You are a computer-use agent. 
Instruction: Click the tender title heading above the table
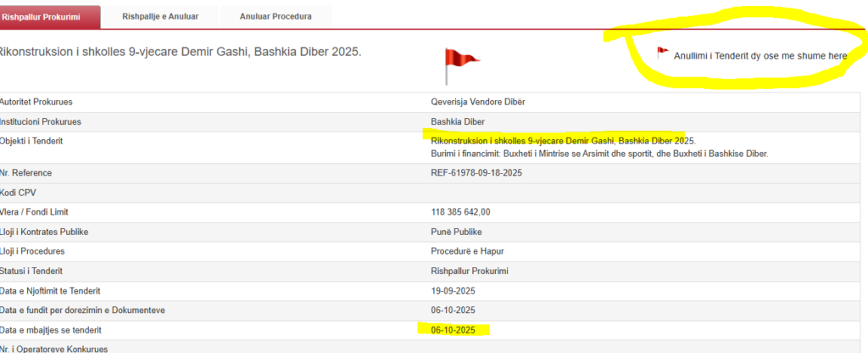tap(180, 52)
